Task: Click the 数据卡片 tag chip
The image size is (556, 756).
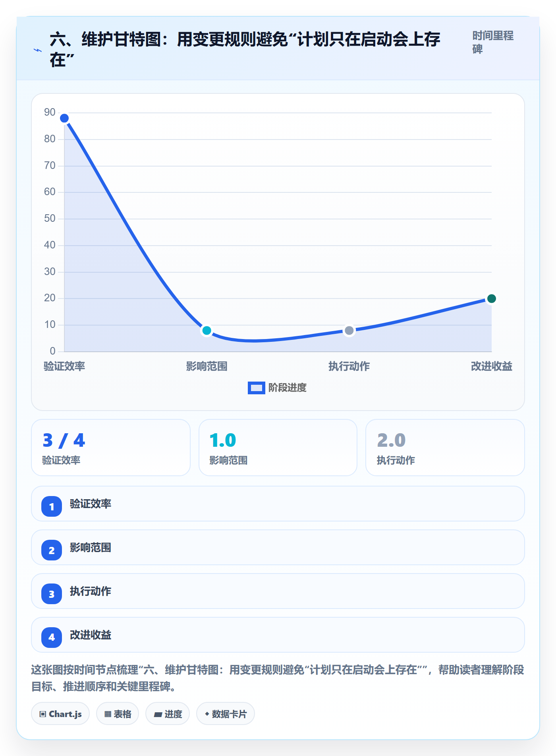Action: pyautogui.click(x=226, y=714)
